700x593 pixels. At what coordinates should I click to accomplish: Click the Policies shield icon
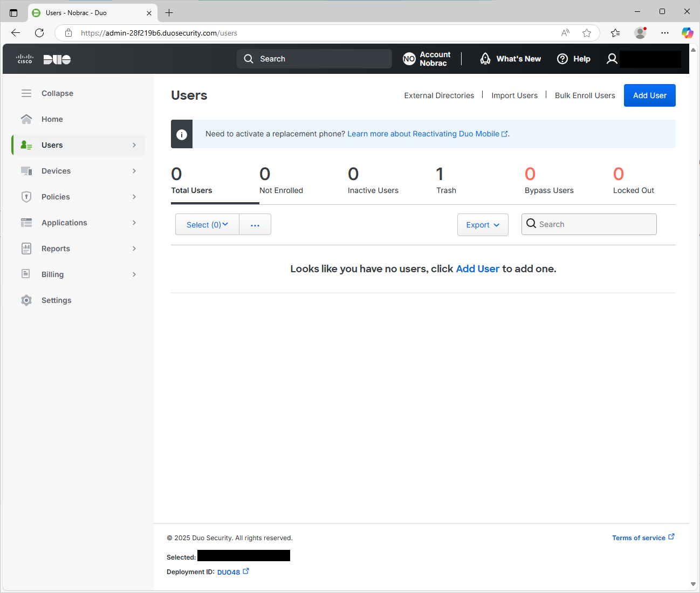26,197
